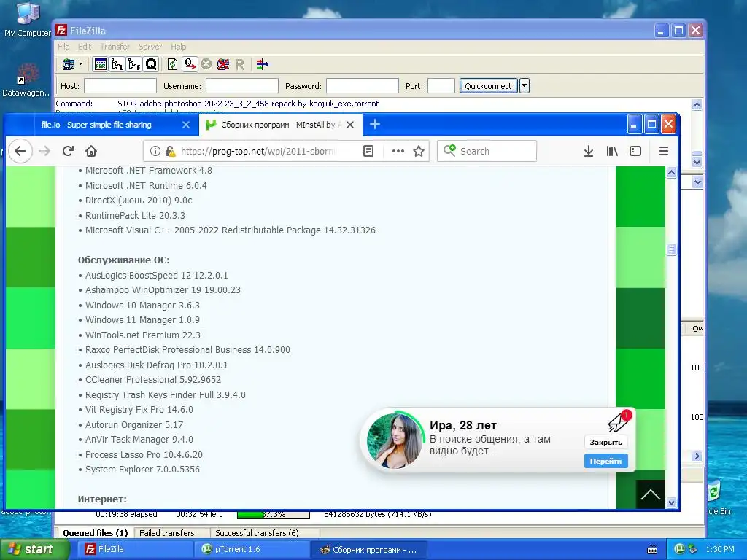Image resolution: width=747 pixels, height=560 pixels.
Task: Click the Закрыть popup button
Action: point(606,443)
